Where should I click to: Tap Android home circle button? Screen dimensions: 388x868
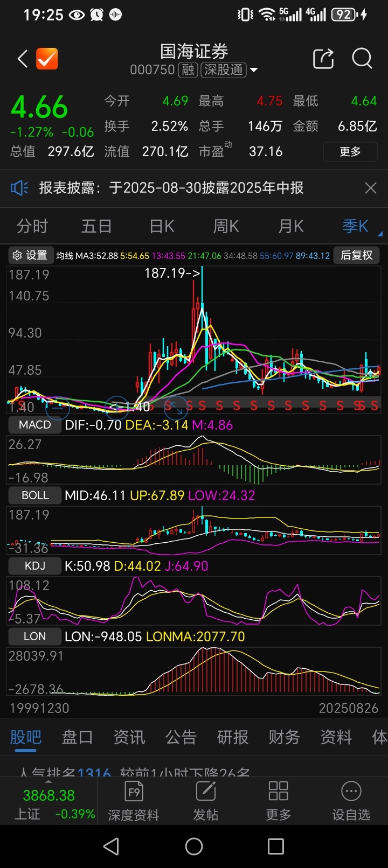click(194, 846)
